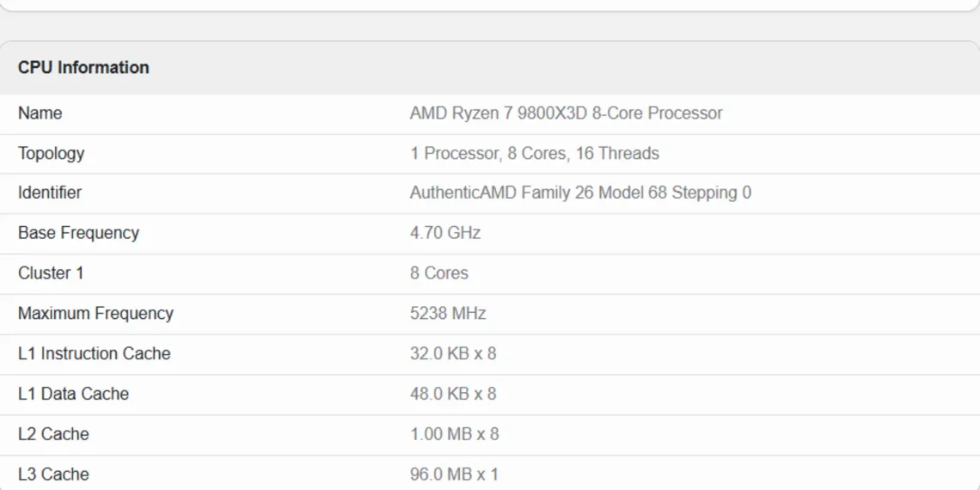This screenshot has height=490, width=980.
Task: Click the 4.70 GHz value
Action: (x=445, y=233)
